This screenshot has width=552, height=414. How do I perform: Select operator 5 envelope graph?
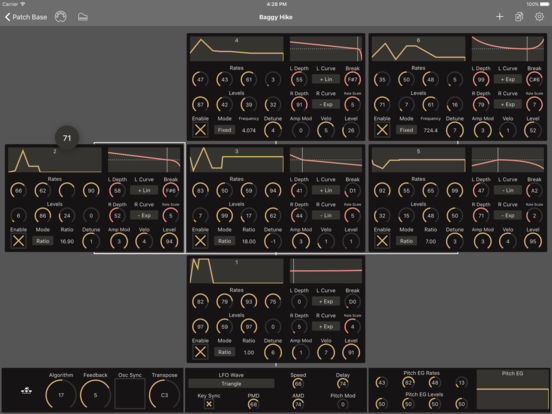click(x=418, y=160)
